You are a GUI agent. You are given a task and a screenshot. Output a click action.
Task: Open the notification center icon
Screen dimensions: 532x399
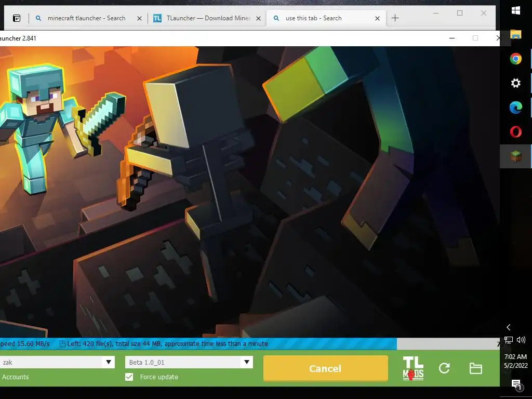(516, 384)
